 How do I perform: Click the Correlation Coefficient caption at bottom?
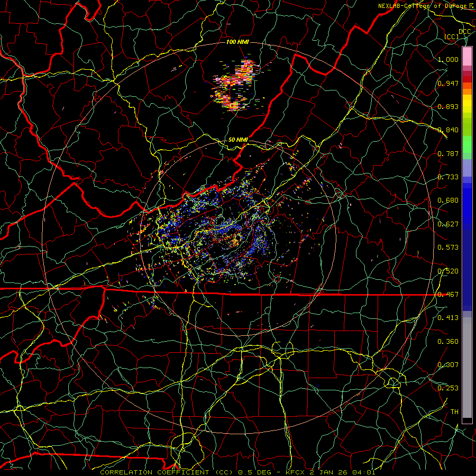237,472
